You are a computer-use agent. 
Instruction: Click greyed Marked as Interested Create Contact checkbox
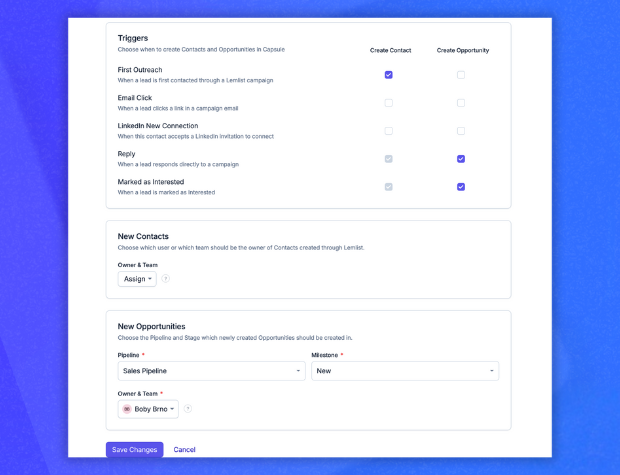click(389, 187)
